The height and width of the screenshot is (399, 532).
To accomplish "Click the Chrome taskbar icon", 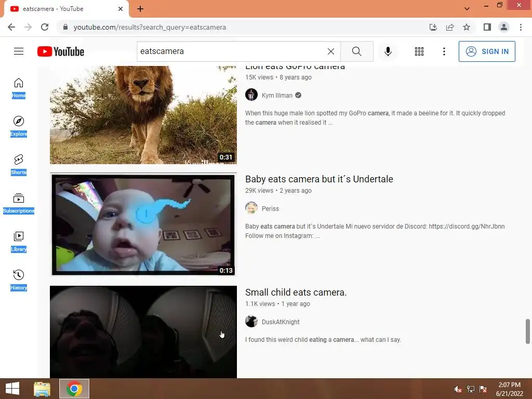I will click(74, 389).
